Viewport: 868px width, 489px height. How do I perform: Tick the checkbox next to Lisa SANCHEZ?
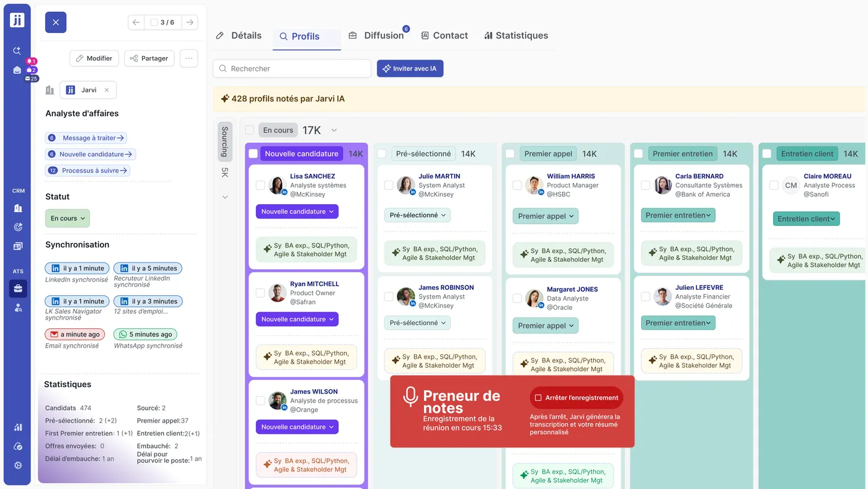tap(260, 185)
